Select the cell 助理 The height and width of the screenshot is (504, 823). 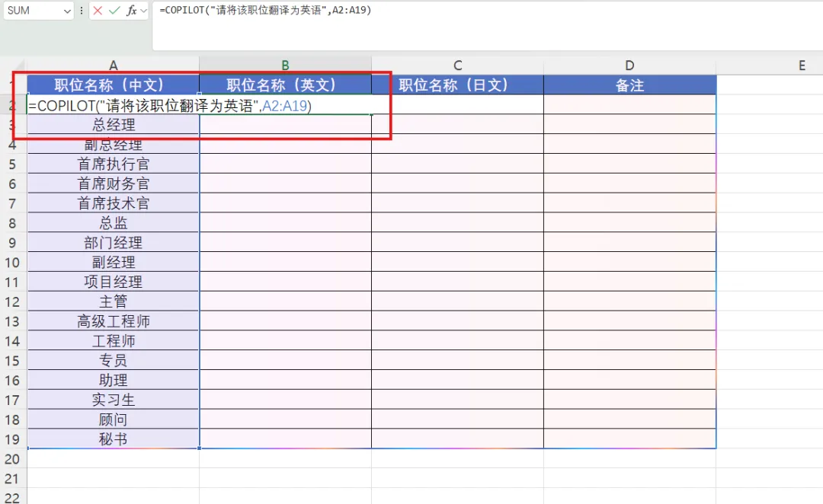click(x=114, y=380)
